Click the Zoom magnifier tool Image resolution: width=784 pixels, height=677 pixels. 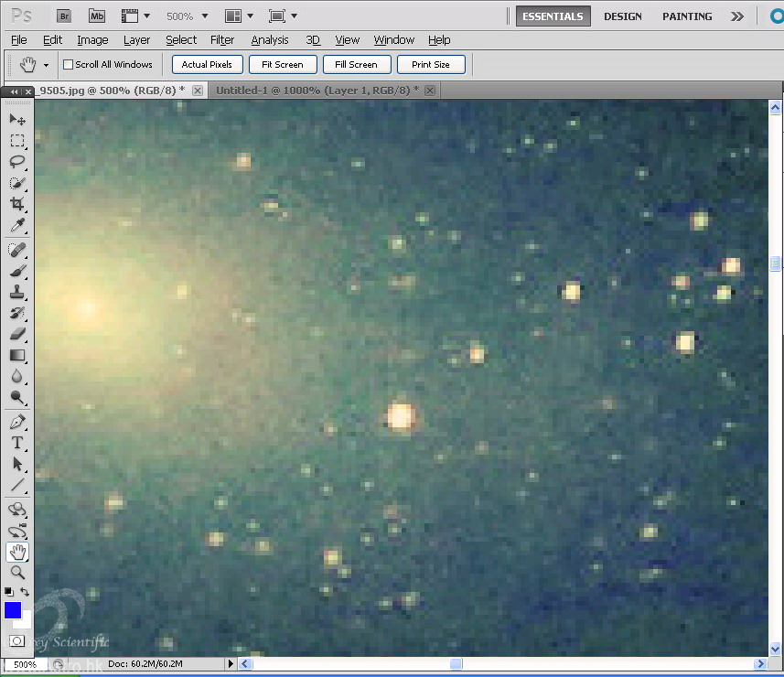point(17,573)
